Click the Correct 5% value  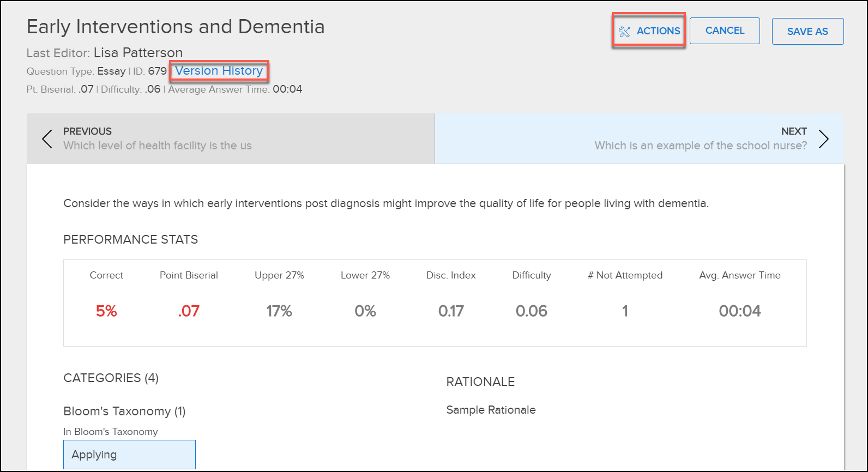pos(106,311)
